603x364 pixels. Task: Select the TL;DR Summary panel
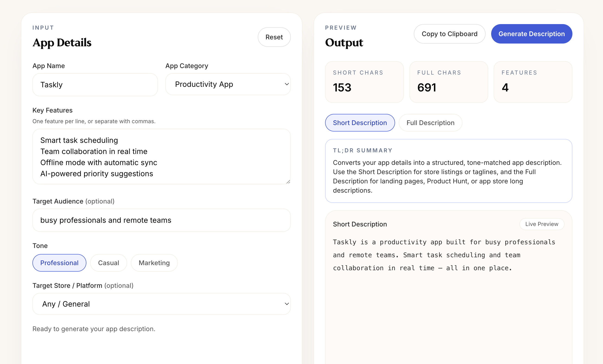pos(448,171)
